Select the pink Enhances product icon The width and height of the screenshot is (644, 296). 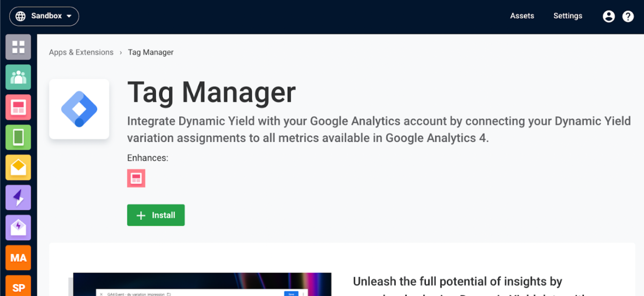point(136,178)
